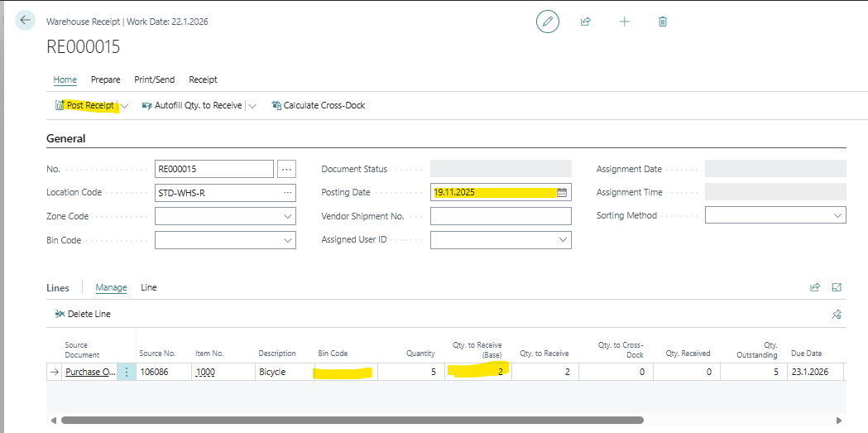Open the Zone Code dropdown
This screenshot has width=868, height=433.
click(288, 216)
